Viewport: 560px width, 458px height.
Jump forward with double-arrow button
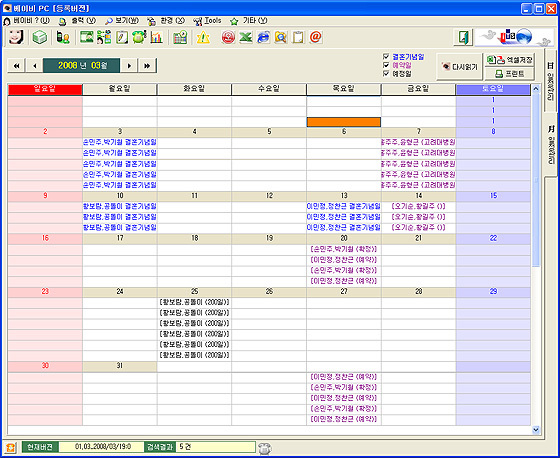(x=147, y=66)
